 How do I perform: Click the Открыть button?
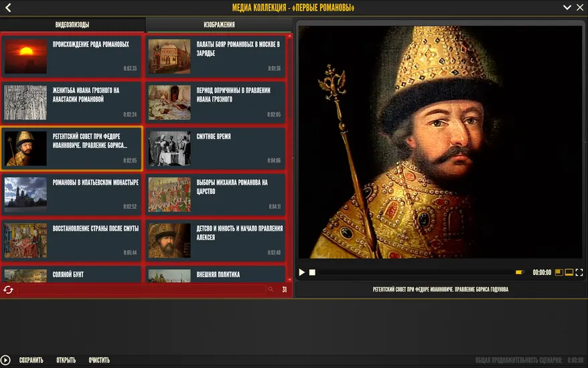[x=66, y=361]
